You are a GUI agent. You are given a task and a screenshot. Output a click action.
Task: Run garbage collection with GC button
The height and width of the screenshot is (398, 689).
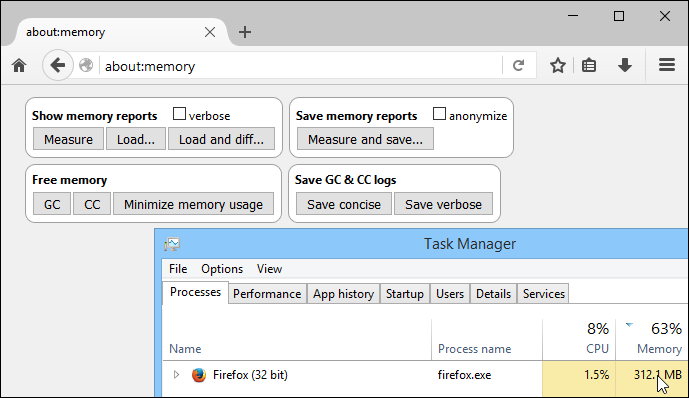click(52, 204)
